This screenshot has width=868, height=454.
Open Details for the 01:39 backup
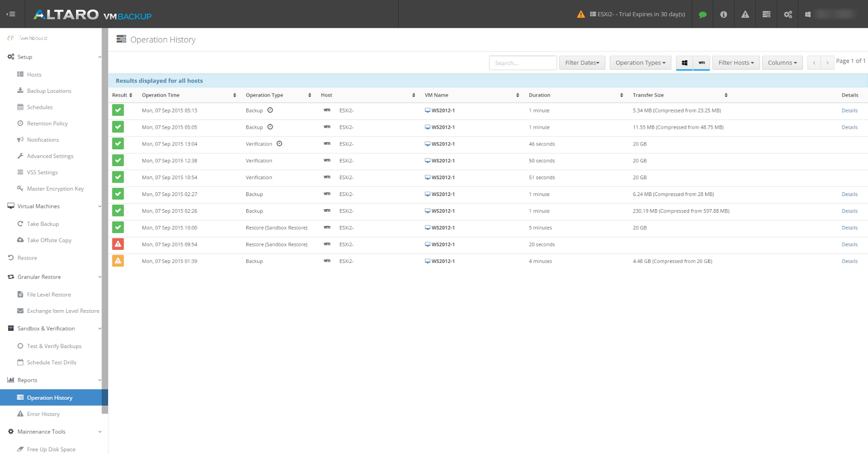[850, 262]
